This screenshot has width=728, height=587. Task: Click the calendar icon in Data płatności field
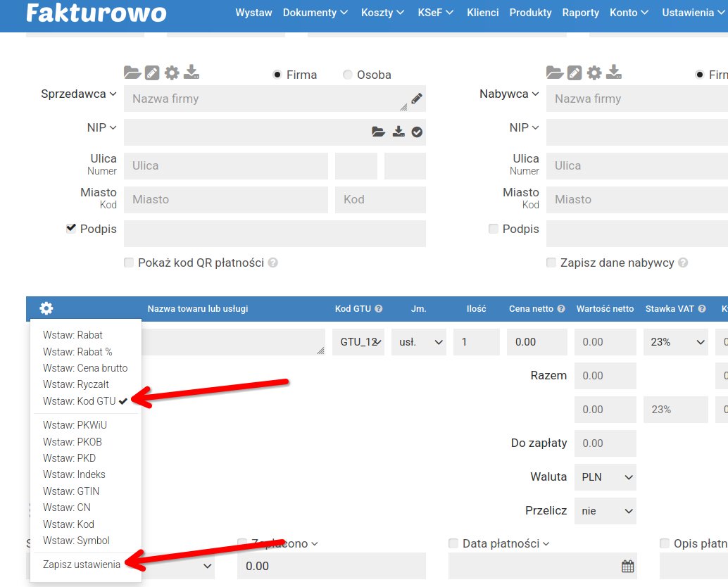[627, 566]
